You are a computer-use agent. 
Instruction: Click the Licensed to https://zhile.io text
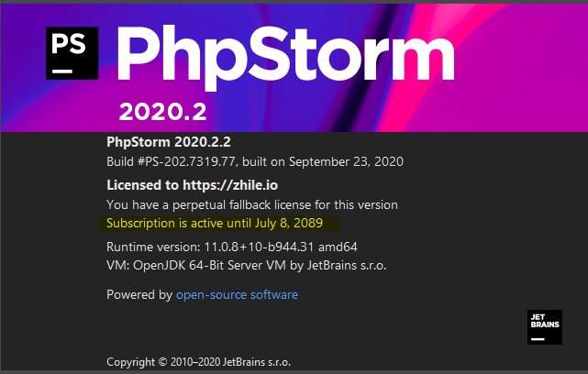click(193, 185)
